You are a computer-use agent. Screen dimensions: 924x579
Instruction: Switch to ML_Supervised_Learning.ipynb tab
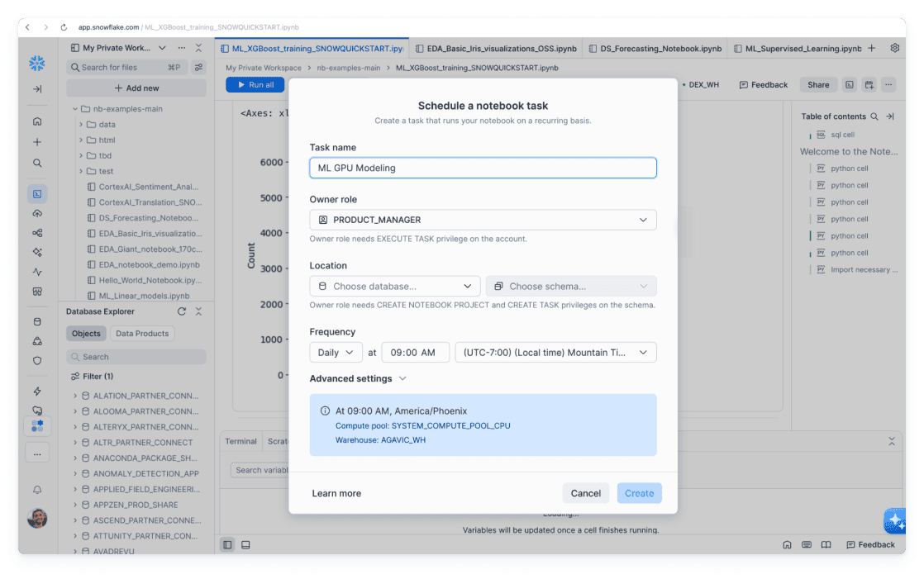[x=792, y=49]
